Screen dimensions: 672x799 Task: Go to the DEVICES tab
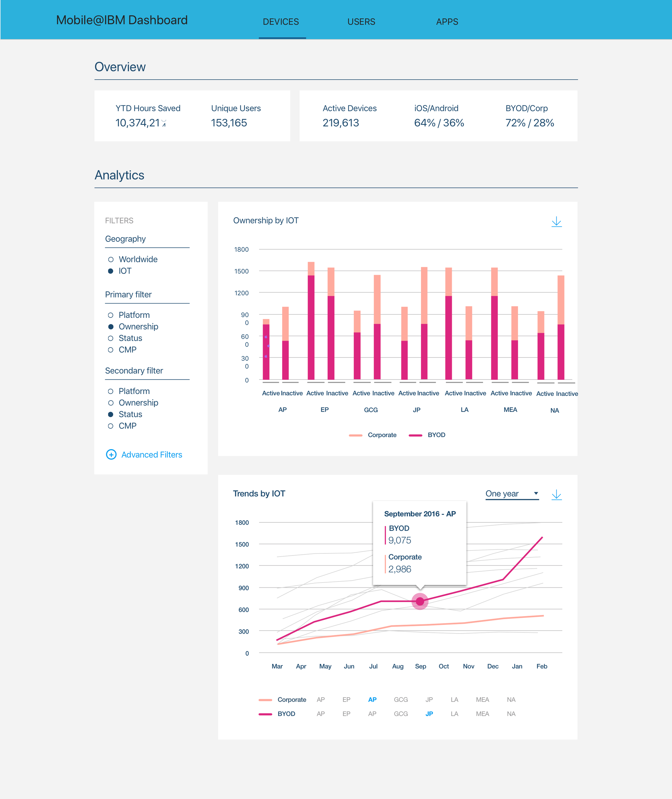coord(281,22)
